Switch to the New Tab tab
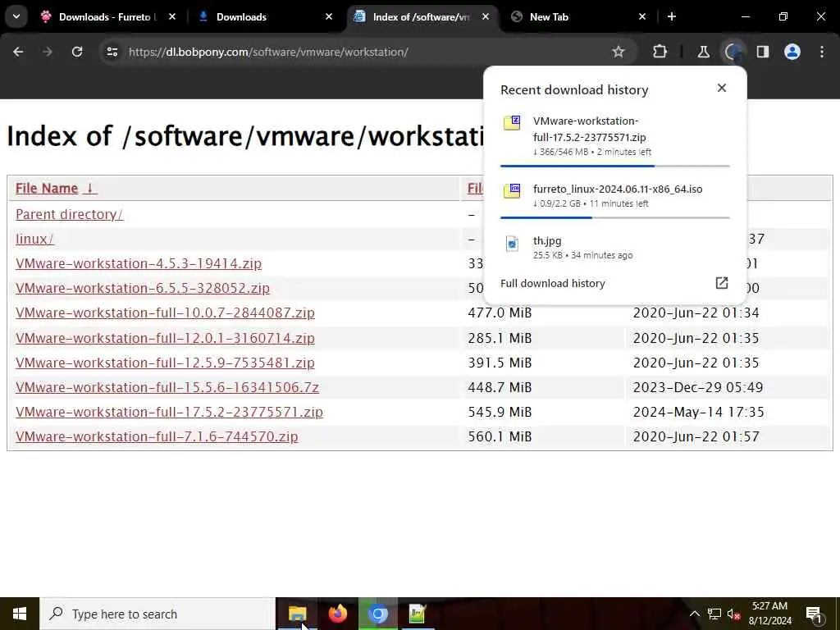 (577, 16)
